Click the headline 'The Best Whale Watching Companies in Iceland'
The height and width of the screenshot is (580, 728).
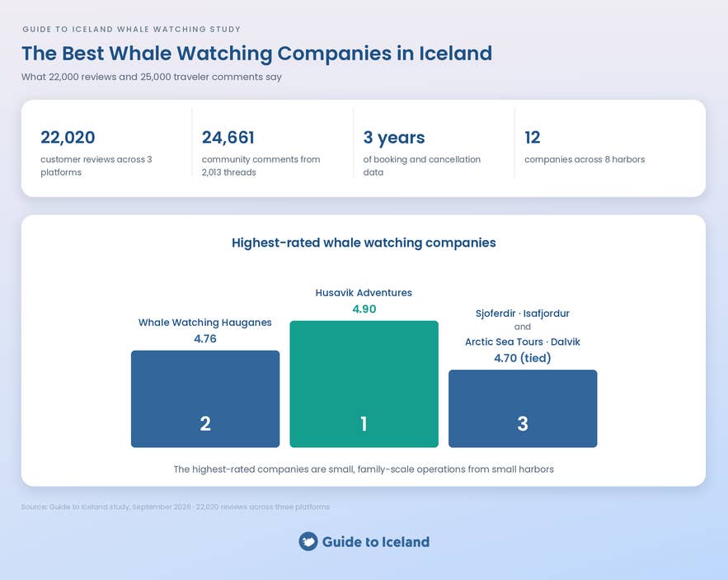tap(256, 54)
